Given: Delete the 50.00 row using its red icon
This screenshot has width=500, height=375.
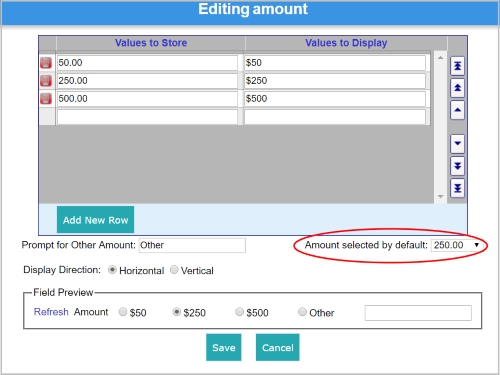Looking at the screenshot, I should point(46,63).
